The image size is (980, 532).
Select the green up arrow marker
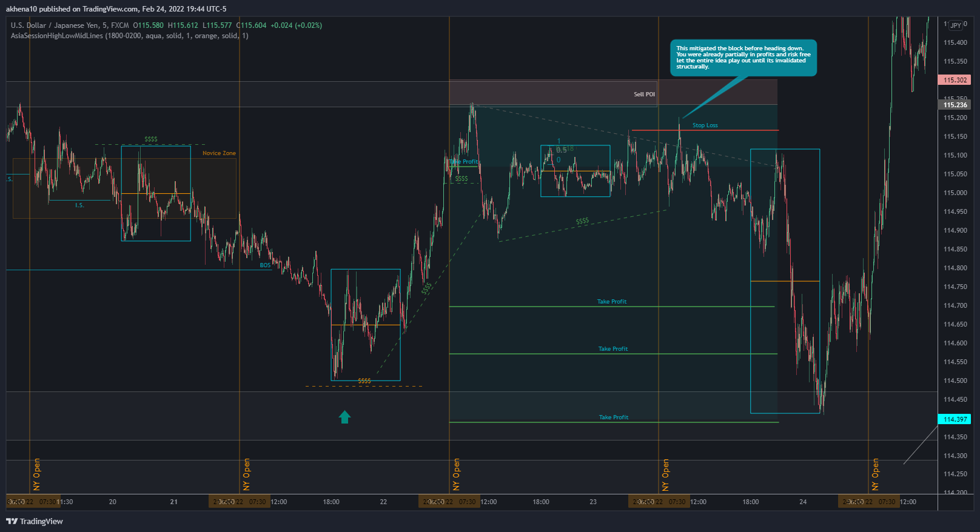point(344,417)
